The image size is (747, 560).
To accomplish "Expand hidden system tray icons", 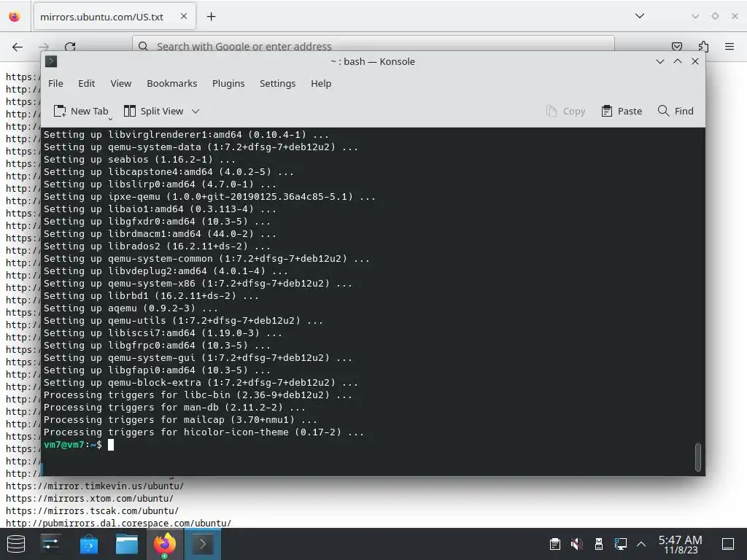I will click(x=641, y=544).
